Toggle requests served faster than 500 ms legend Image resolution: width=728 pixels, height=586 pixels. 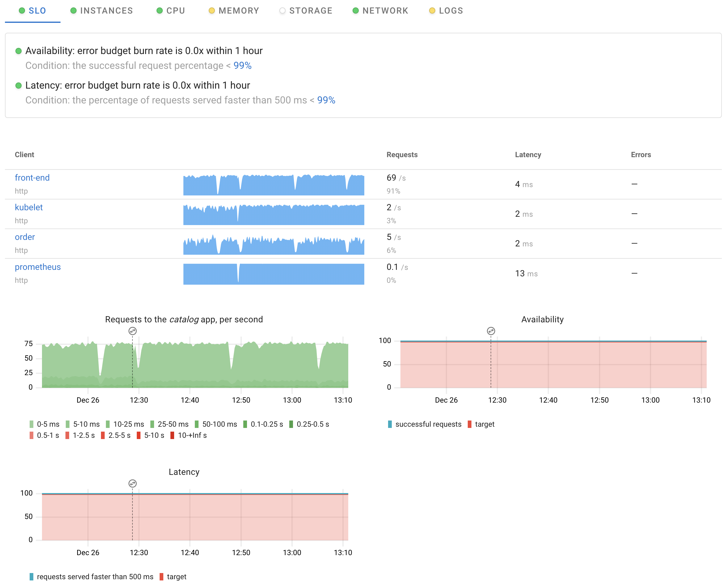pos(91,576)
